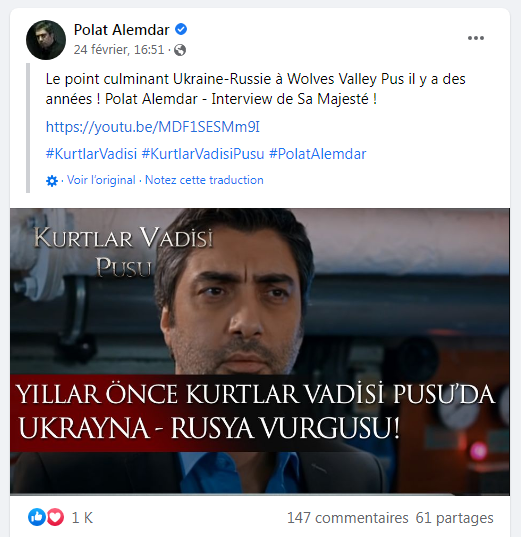
Task: Select Voir l'original
Action: (x=101, y=180)
